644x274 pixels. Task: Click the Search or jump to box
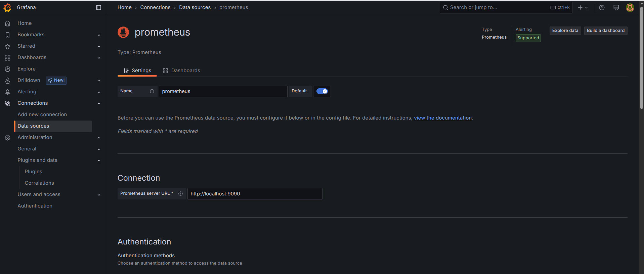pyautogui.click(x=506, y=7)
